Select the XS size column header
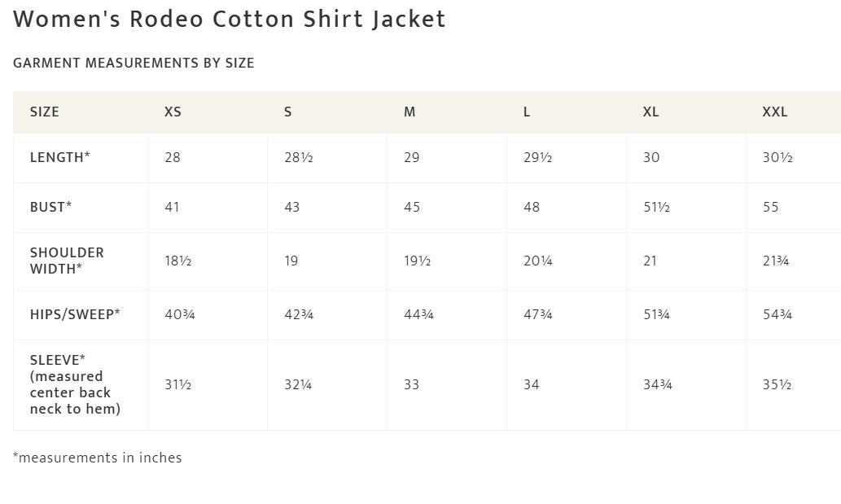Image resolution: width=841 pixels, height=504 pixels. pos(173,112)
